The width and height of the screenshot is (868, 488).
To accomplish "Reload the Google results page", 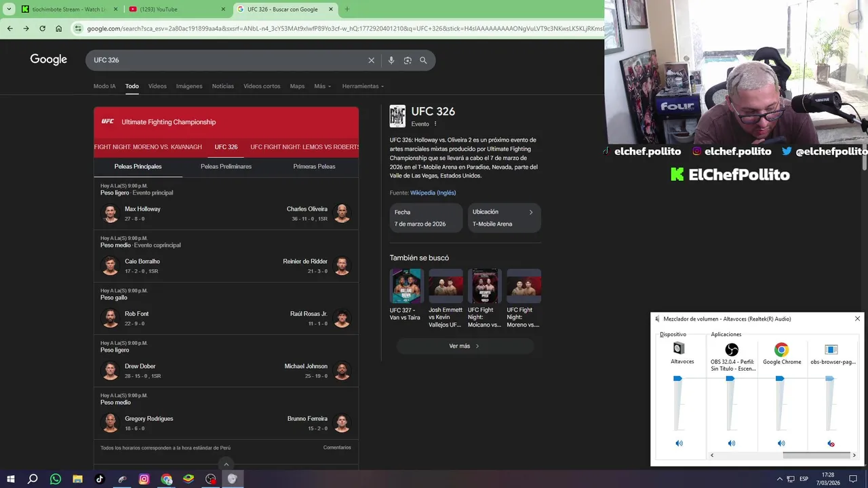I will tap(42, 28).
